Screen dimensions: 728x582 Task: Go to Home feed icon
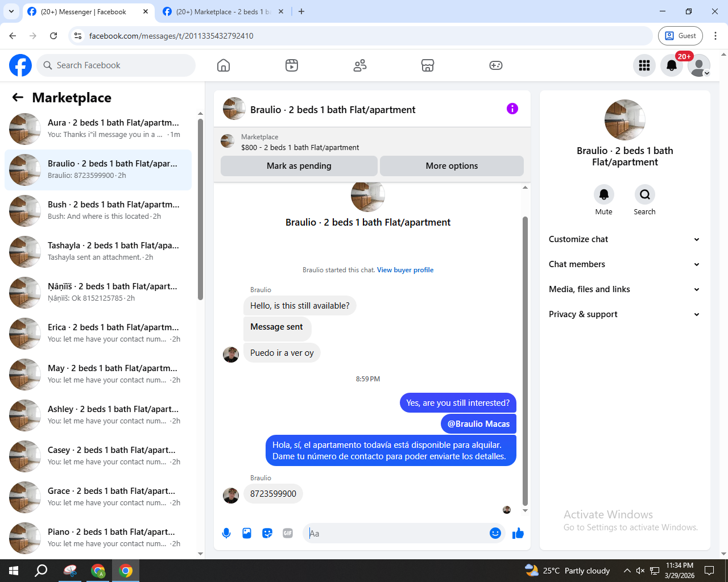coord(224,65)
